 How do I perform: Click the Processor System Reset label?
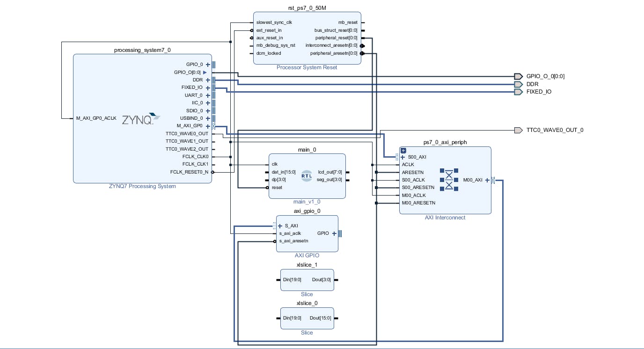(307, 67)
